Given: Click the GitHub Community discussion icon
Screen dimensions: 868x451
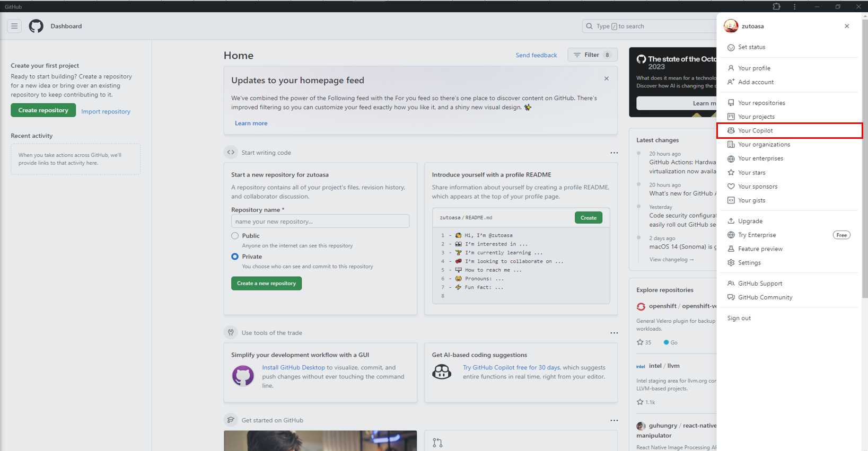Looking at the screenshot, I should pos(731,297).
